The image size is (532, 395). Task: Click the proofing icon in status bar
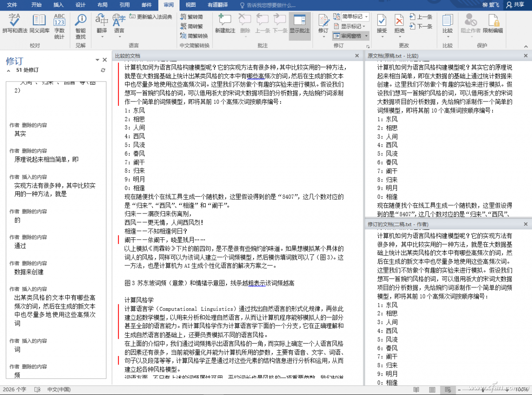pos(37,390)
